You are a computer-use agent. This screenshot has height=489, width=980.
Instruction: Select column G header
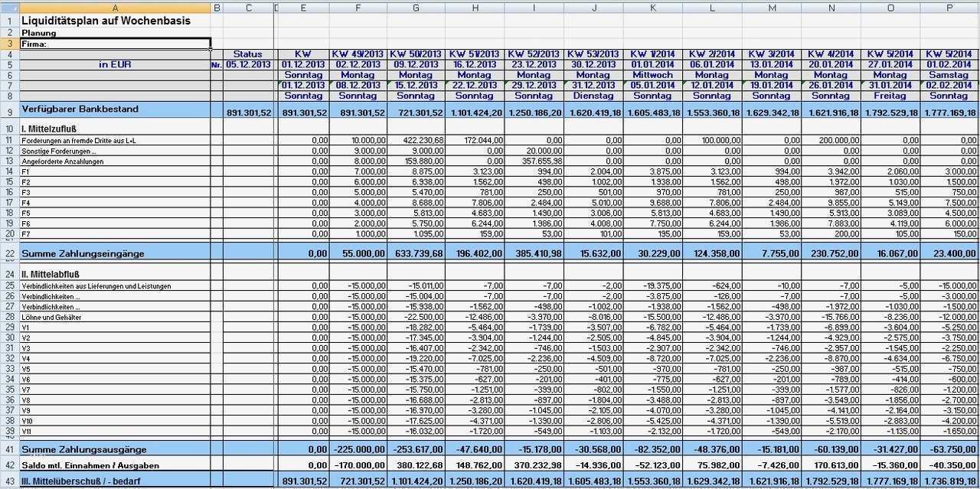coord(416,8)
